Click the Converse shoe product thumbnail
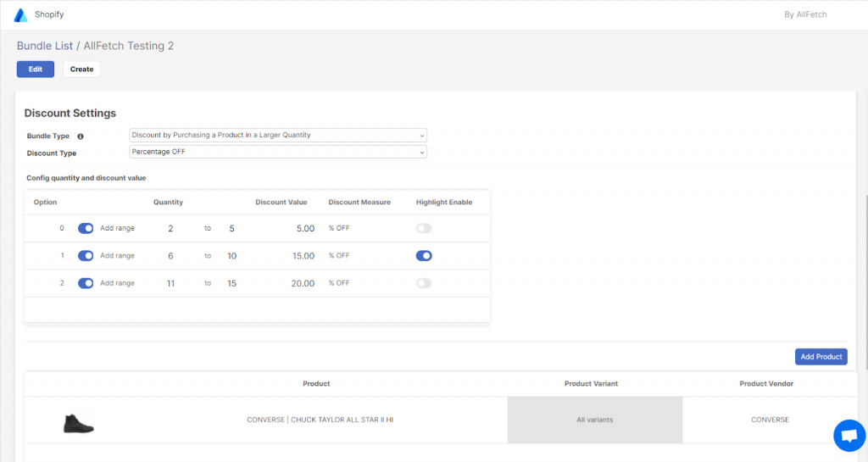868x462 pixels. point(78,422)
